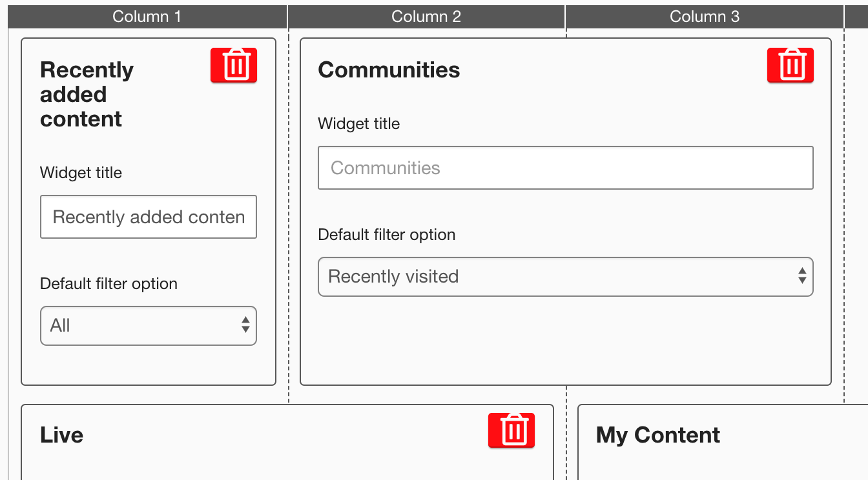Click up-down arrows on Recently visited select
The height and width of the screenshot is (480, 868).
(x=801, y=276)
